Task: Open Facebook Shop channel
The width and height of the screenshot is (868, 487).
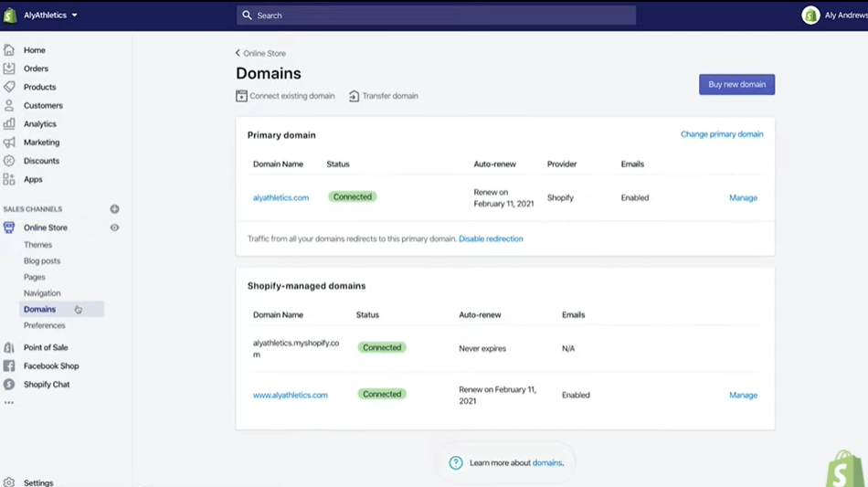Action: pyautogui.click(x=51, y=365)
